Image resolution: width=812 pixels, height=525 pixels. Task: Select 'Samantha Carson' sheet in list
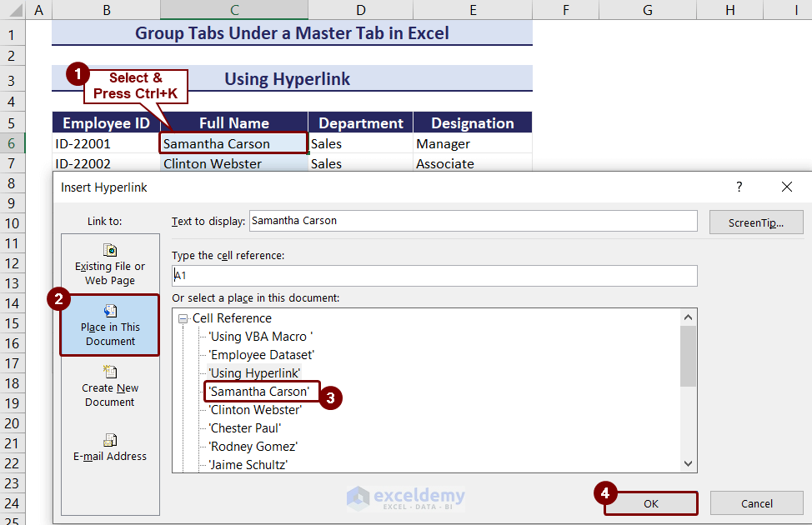259,392
